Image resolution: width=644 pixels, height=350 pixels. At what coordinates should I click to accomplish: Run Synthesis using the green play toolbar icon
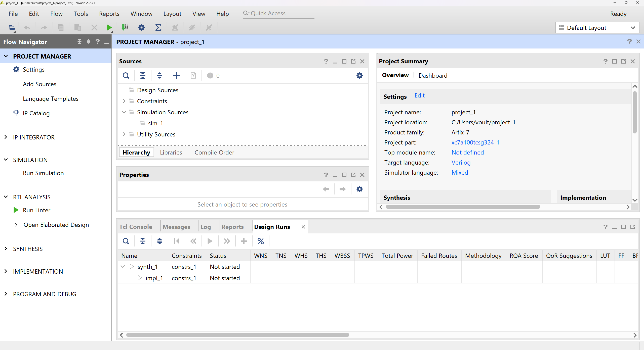click(x=109, y=27)
